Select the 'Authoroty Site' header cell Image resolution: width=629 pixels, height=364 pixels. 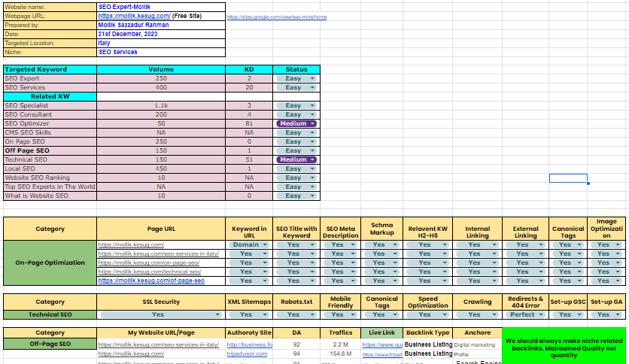(x=249, y=332)
